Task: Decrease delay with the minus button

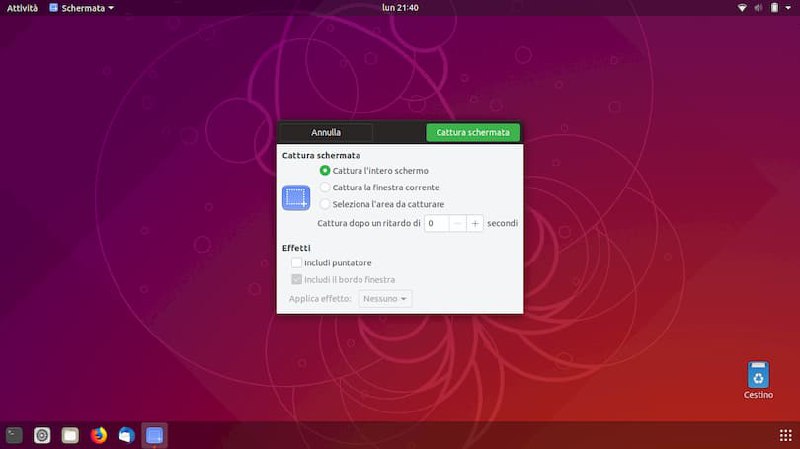Action: pyautogui.click(x=458, y=223)
